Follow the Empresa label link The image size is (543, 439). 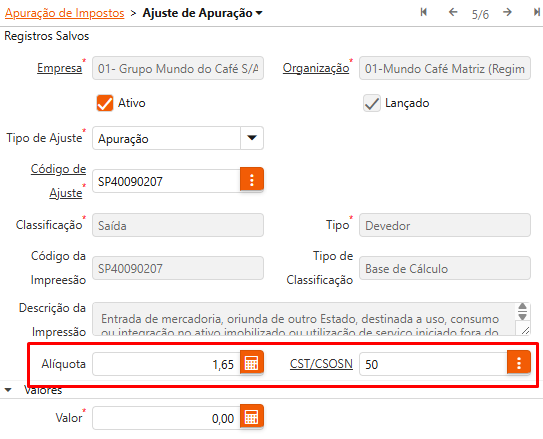[60, 68]
